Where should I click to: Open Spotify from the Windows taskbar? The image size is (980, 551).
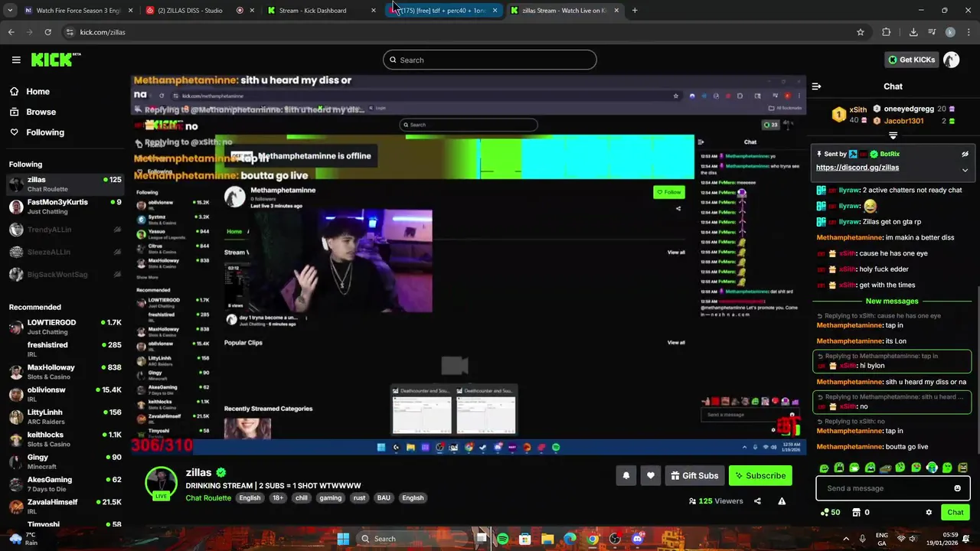tap(502, 539)
